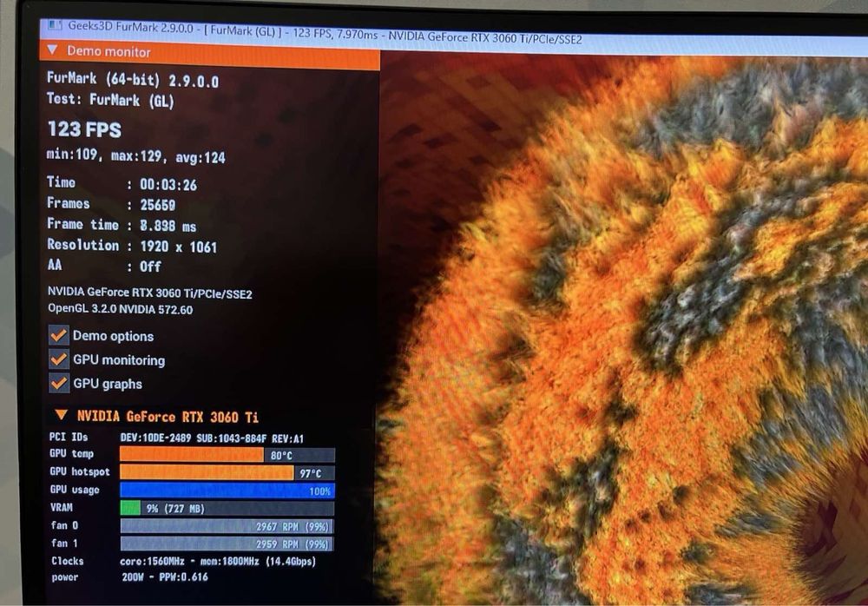Toggle the GPU graphs checkbox
This screenshot has width=868, height=606.
[59, 383]
